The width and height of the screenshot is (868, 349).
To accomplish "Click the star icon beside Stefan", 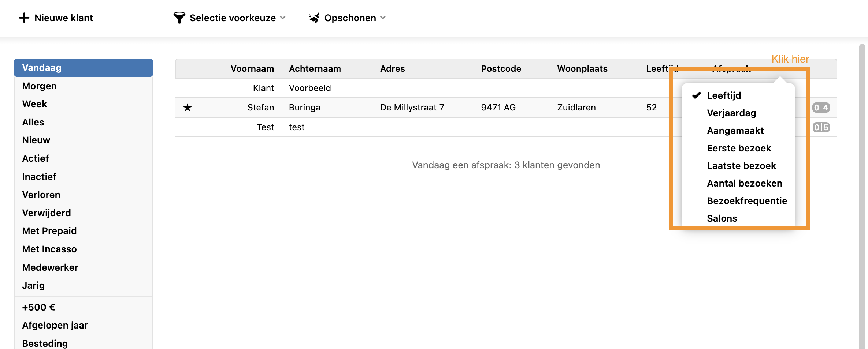I will point(188,108).
